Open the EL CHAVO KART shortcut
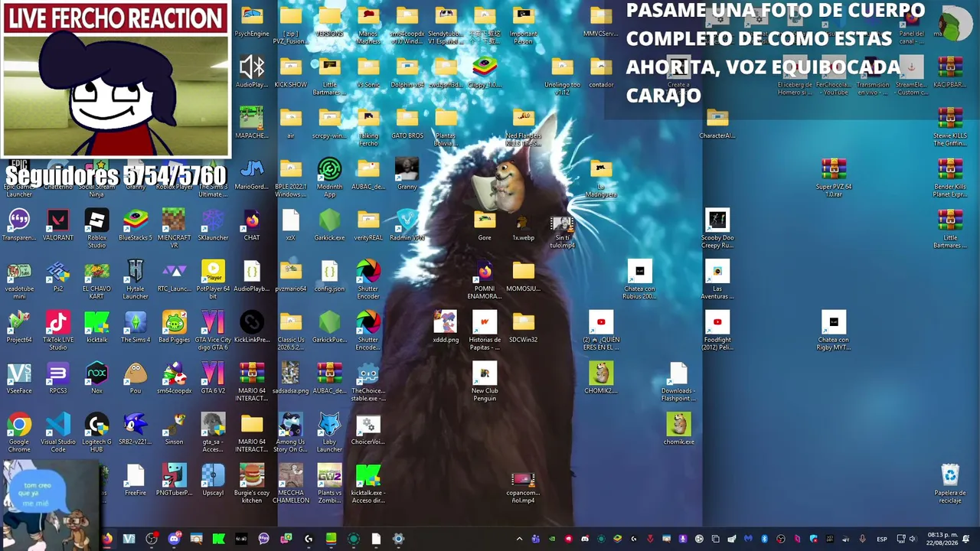The image size is (980, 551). tap(96, 279)
